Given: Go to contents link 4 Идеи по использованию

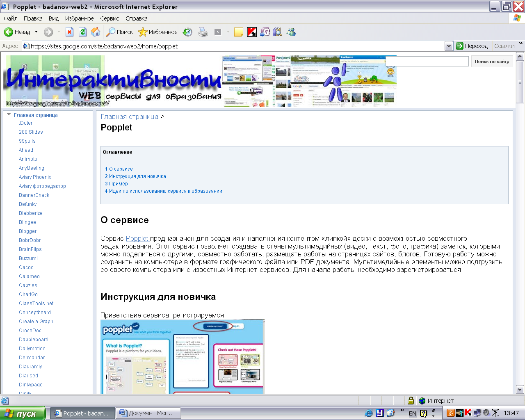Looking at the screenshot, I should pyautogui.click(x=164, y=191).
